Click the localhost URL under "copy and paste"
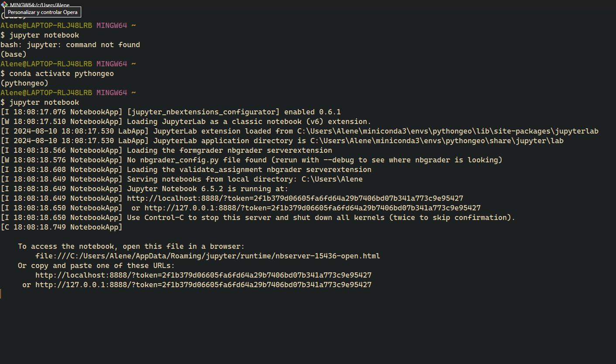 click(x=203, y=275)
